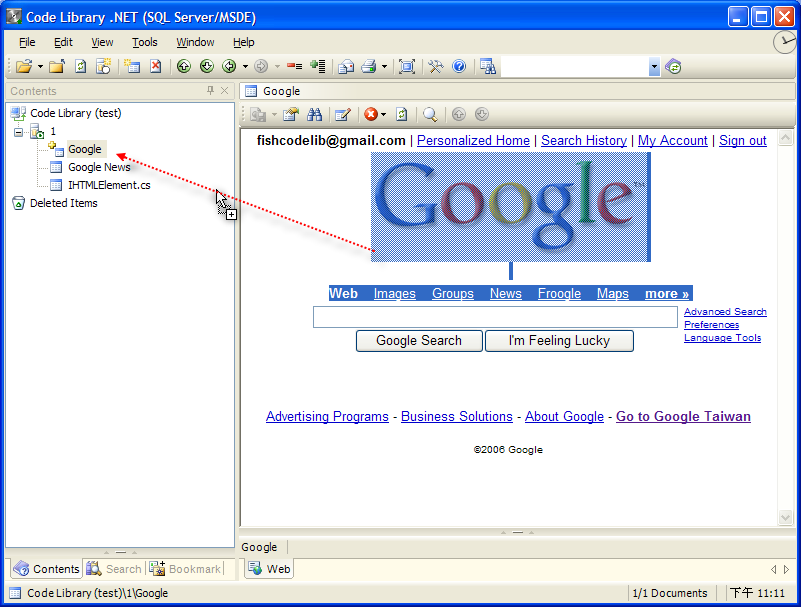
Task: Click the red stop loading icon
Action: point(371,114)
